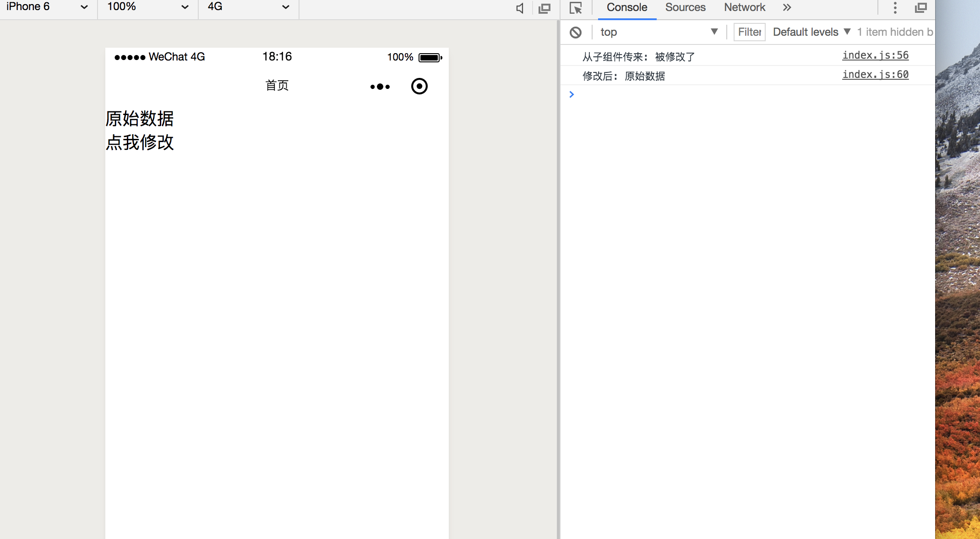This screenshot has height=539, width=980.
Task: Click the clear console icon
Action: coord(576,32)
